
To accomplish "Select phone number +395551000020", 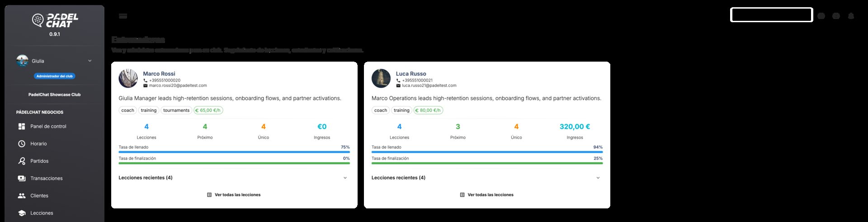I will coord(165,80).
